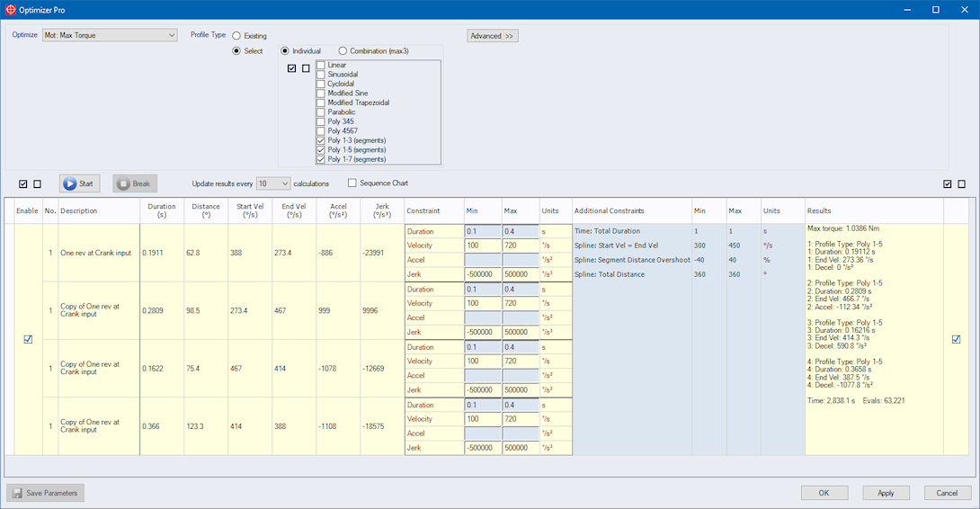Screen dimensions: 980x509
Task: Uncheck the Poly 1-7 (segments) profile
Action: click(321, 159)
